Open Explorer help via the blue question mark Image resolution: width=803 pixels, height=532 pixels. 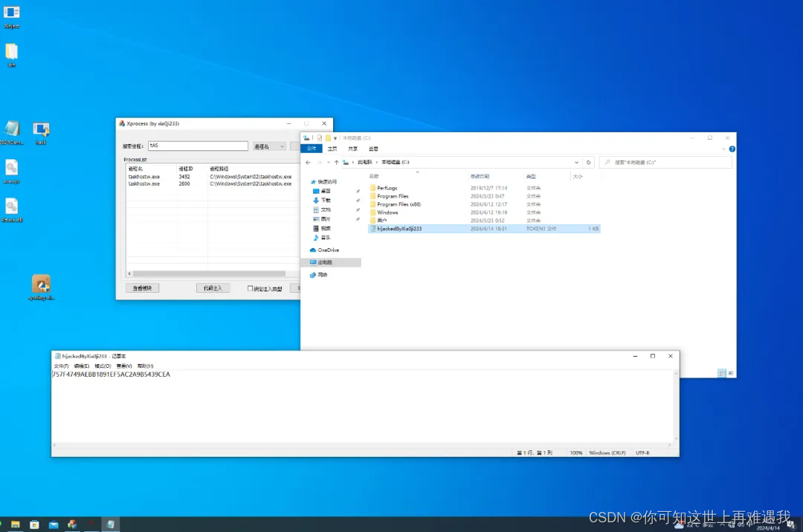[x=732, y=149]
